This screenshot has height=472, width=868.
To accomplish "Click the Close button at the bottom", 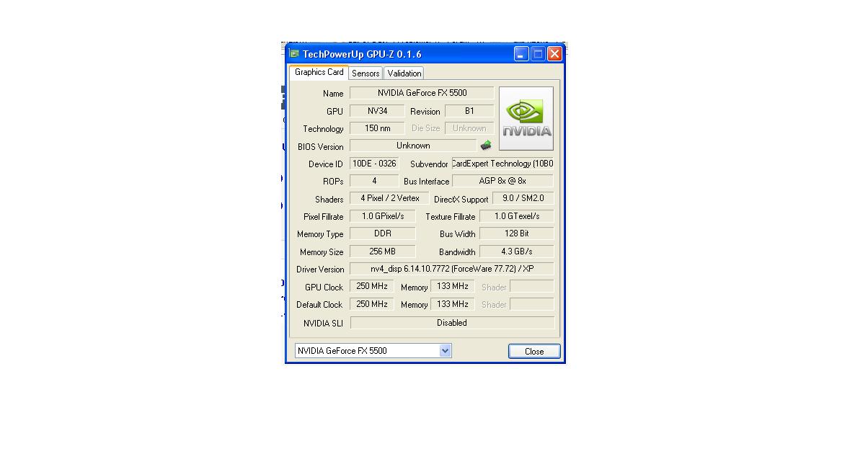I will (534, 351).
